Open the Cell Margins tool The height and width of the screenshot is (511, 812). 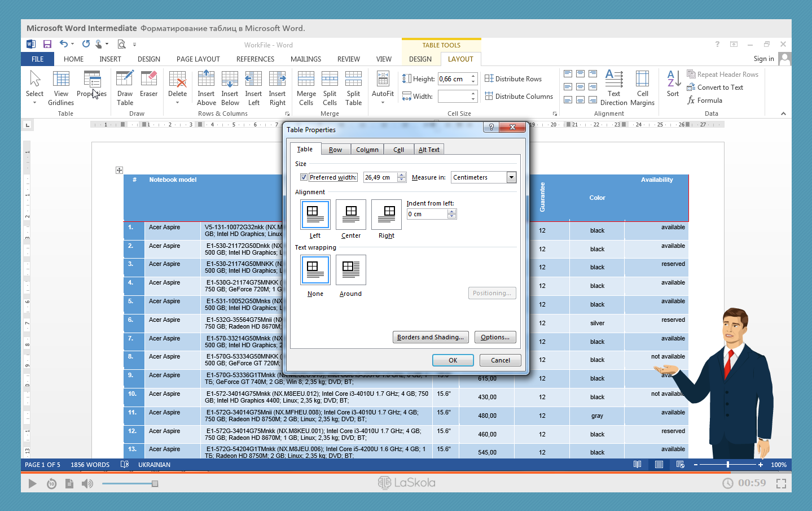642,79
